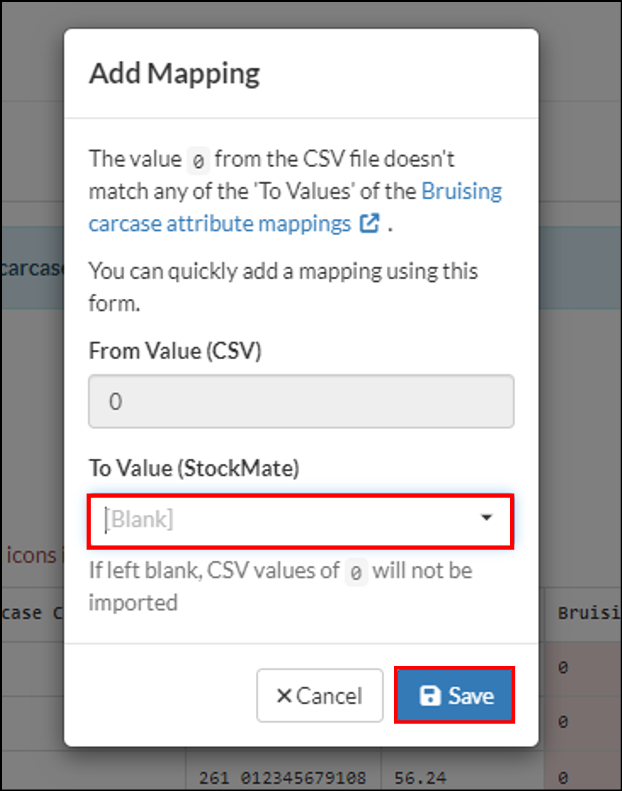Select the 56.24 cell in background table

coord(420,778)
